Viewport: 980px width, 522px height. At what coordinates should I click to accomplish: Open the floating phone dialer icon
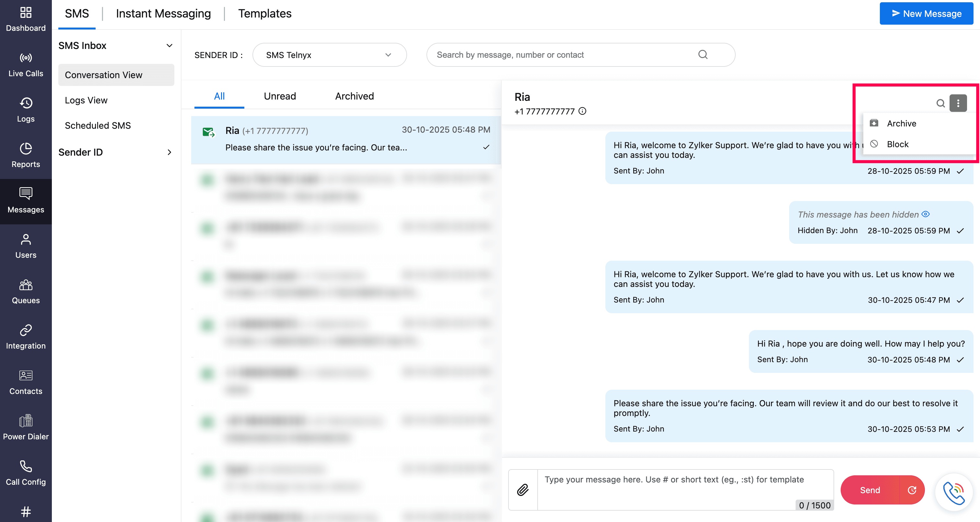(954, 492)
